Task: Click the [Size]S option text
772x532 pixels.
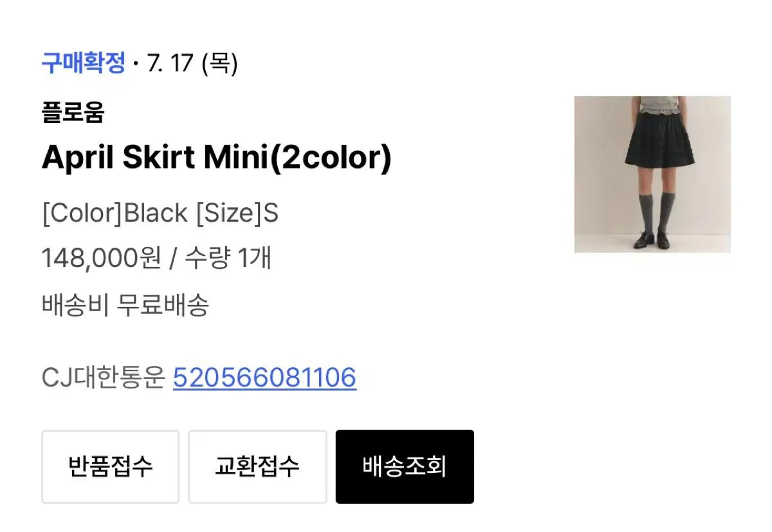Action: [237, 214]
